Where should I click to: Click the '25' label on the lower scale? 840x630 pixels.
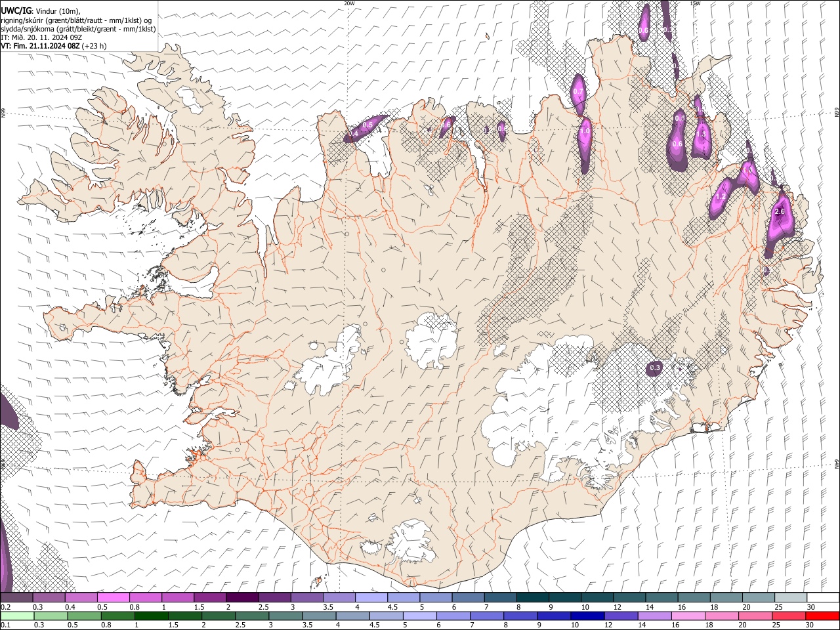coord(776,625)
